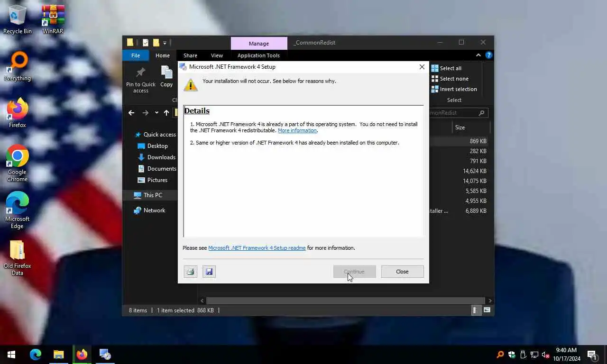The width and height of the screenshot is (607, 364).
Task: Open the File menu in Explorer
Action: [x=136, y=55]
